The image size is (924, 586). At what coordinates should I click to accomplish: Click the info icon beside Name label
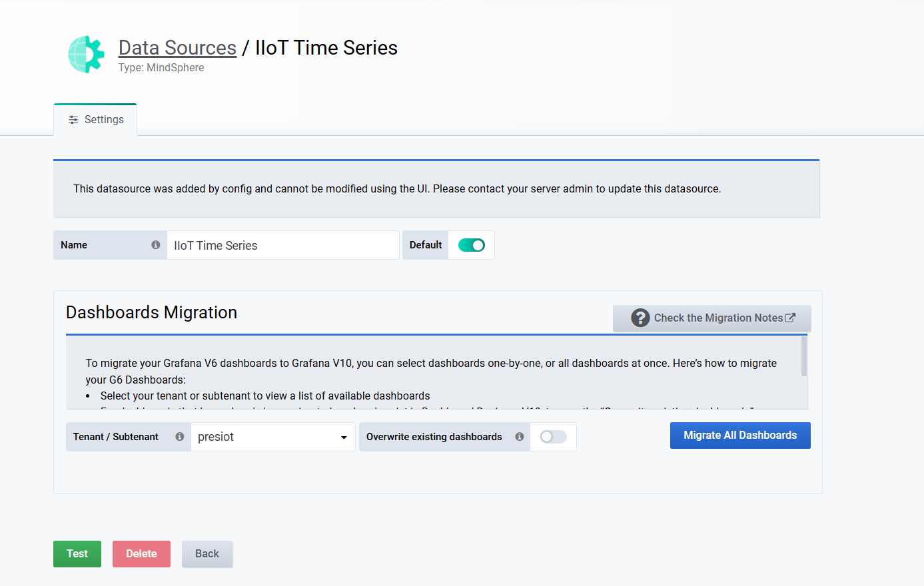pyautogui.click(x=156, y=245)
